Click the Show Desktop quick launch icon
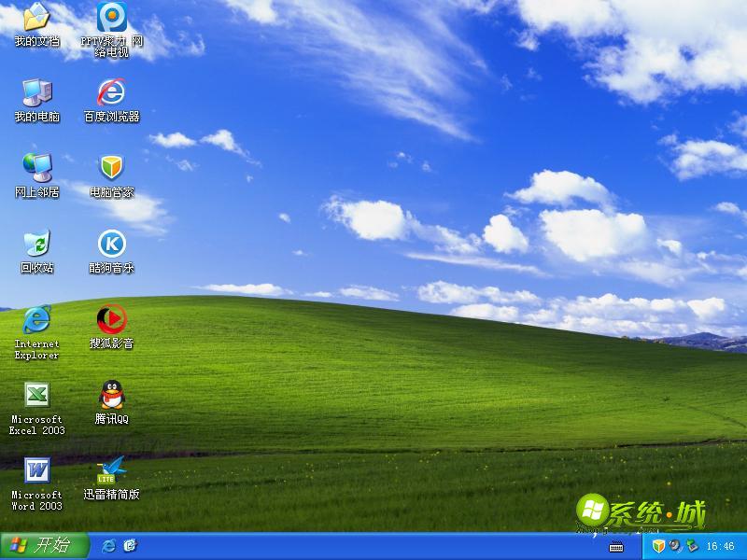This screenshot has width=747, height=560. pyautogui.click(x=129, y=547)
